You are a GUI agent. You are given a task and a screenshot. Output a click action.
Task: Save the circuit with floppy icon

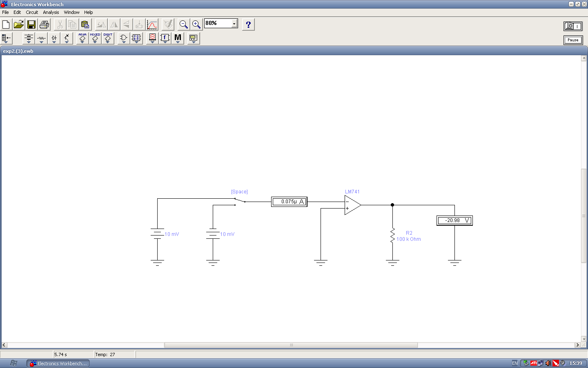[31, 25]
